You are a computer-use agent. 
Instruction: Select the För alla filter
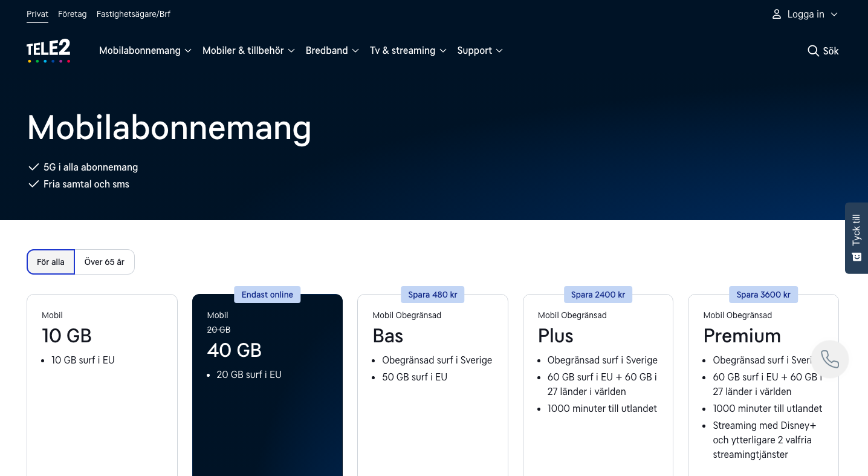coord(51,262)
